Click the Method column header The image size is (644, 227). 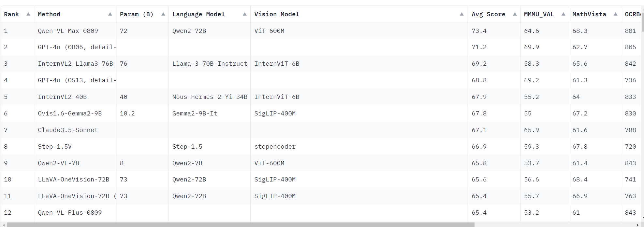pos(49,14)
